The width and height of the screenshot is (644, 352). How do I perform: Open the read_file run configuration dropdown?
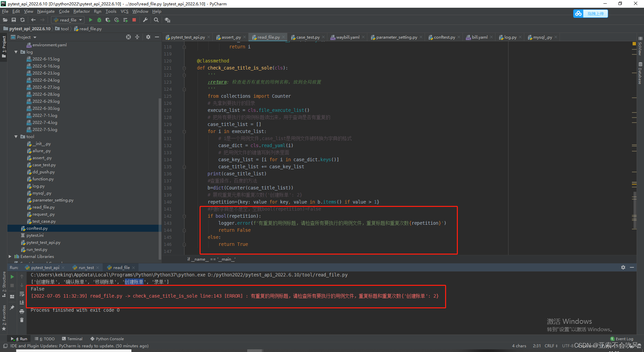point(68,20)
